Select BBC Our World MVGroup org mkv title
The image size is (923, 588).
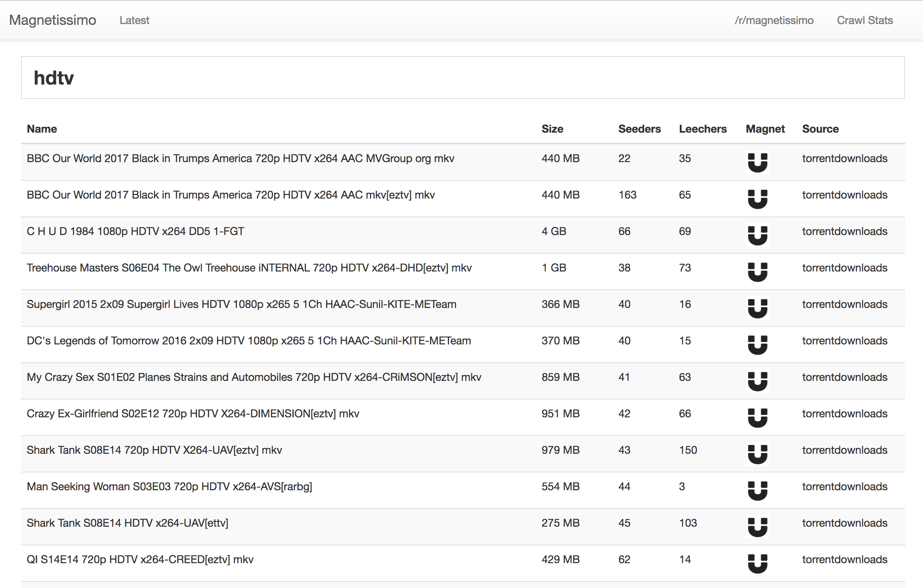click(240, 158)
